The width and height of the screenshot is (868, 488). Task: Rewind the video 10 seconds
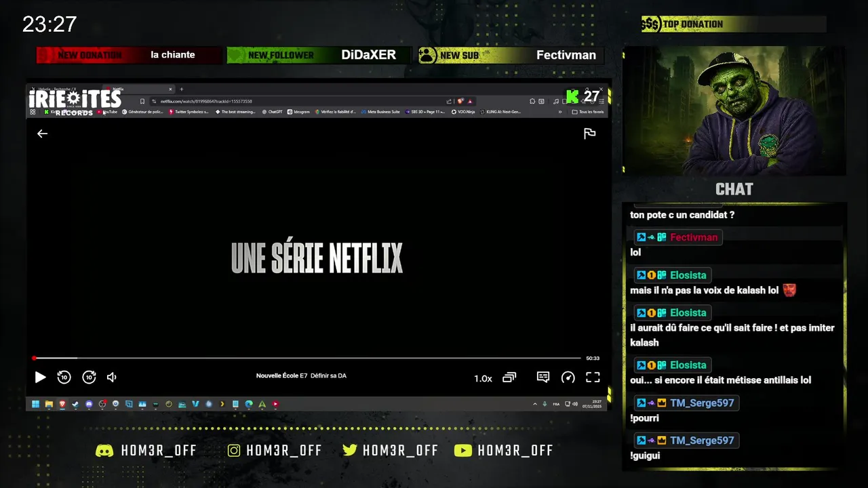pyautogui.click(x=64, y=378)
